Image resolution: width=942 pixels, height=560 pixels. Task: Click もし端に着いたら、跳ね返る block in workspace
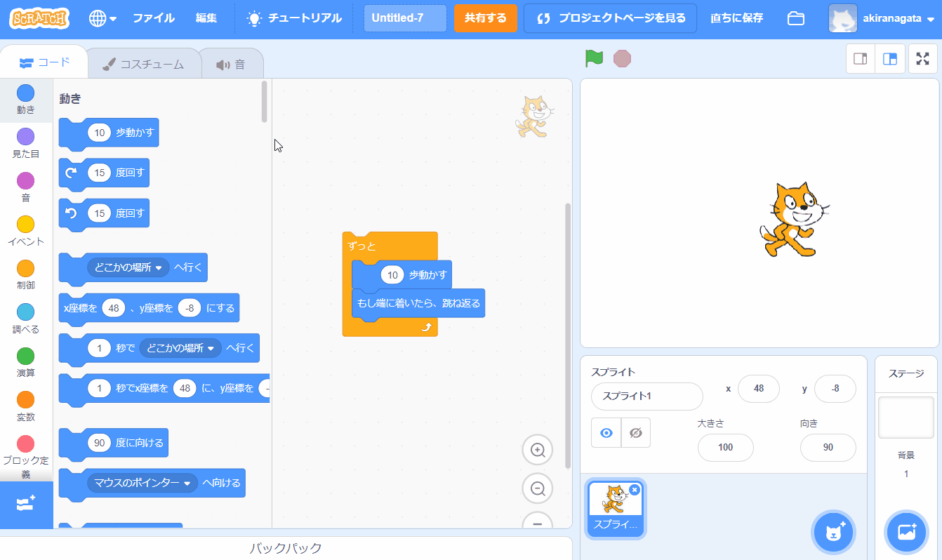point(418,303)
